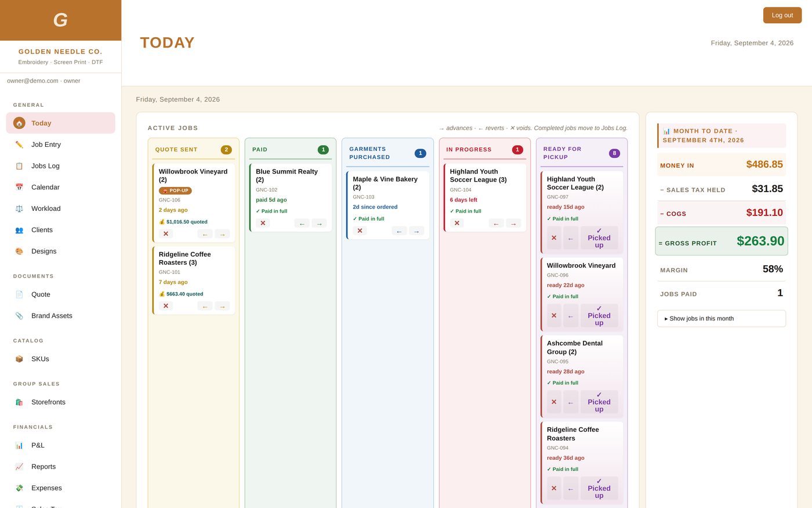Click the Quote document icon
This screenshot has height=508, width=812.
tap(19, 294)
